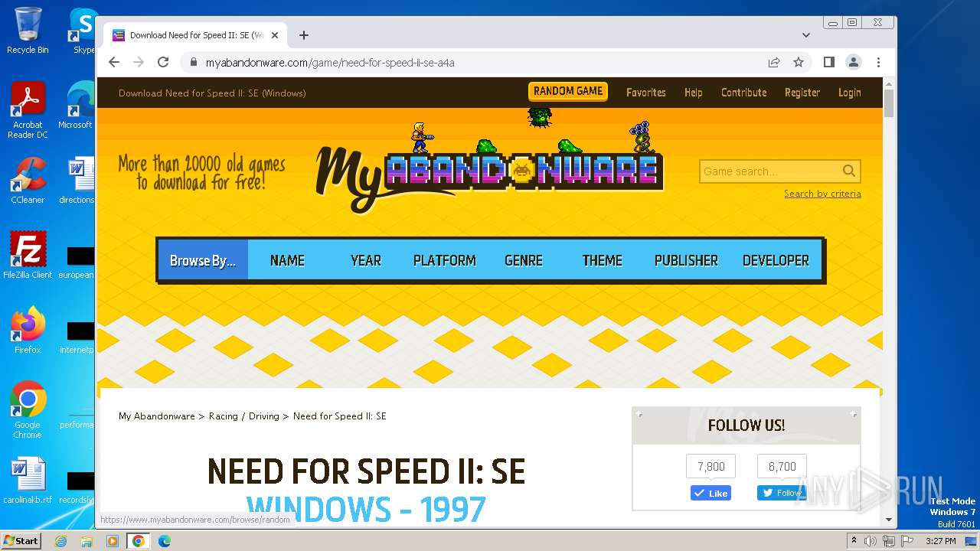Click the taskbar clock 3:27 PM
Image resolution: width=980 pixels, height=551 pixels.
(940, 541)
